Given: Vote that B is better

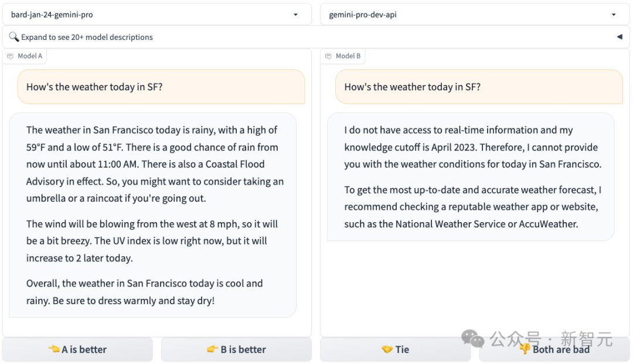Looking at the screenshot, I should click(236, 349).
